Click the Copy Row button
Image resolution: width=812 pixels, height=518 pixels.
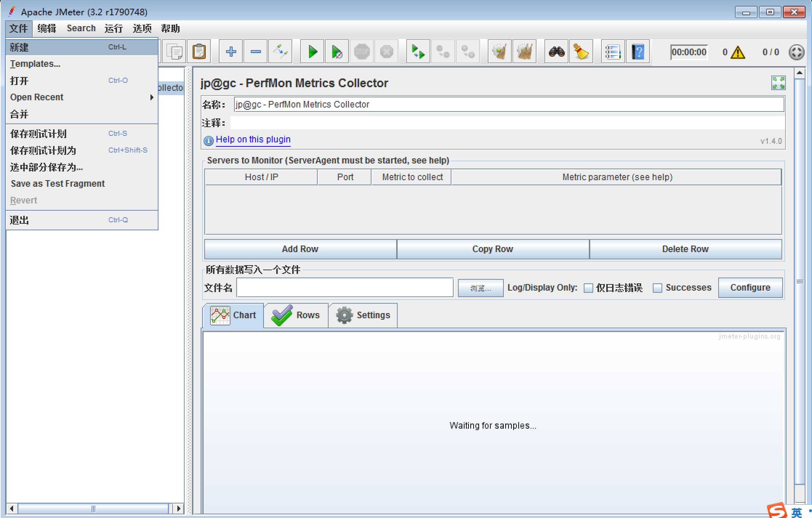tap(493, 249)
